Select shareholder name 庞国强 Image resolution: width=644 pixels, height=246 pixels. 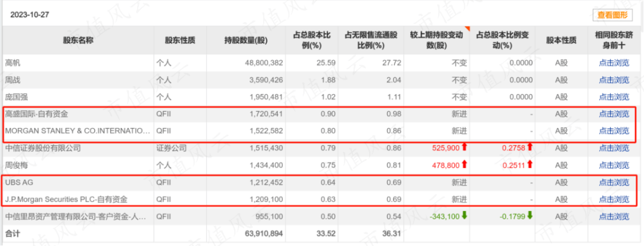click(x=17, y=97)
